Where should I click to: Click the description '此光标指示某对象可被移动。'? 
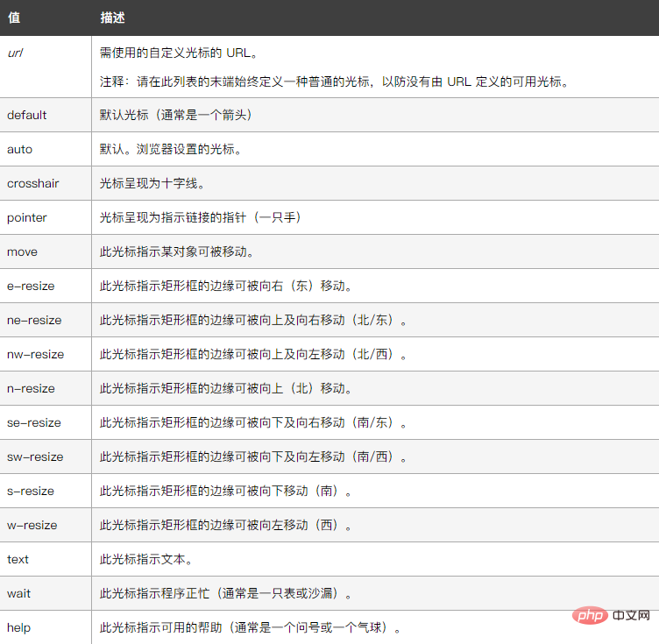pos(177,251)
